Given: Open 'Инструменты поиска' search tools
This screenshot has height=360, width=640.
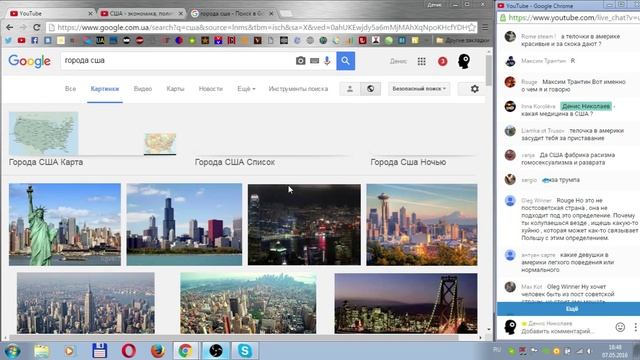Looking at the screenshot, I should pos(298,89).
